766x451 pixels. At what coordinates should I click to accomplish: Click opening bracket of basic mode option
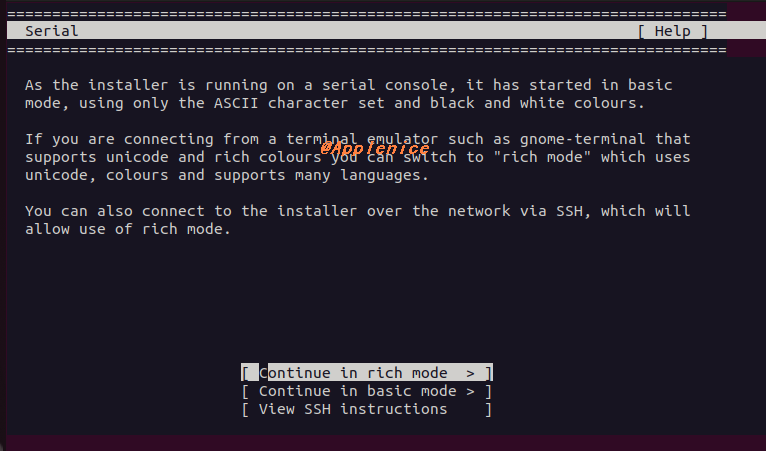(245, 391)
